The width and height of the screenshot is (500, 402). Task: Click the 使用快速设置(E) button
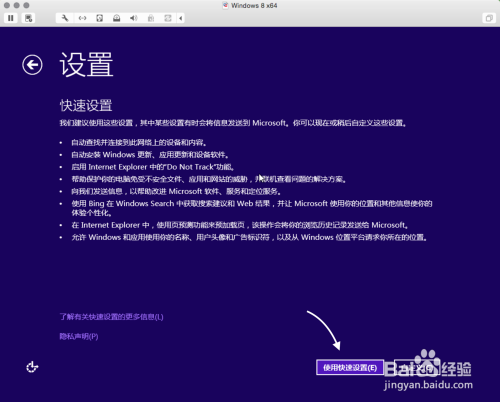pos(350,367)
